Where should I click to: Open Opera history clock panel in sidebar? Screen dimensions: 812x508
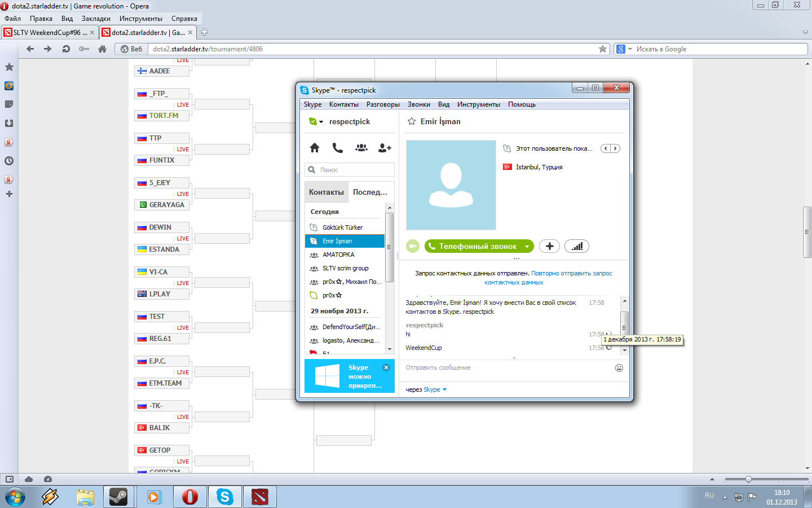click(9, 161)
